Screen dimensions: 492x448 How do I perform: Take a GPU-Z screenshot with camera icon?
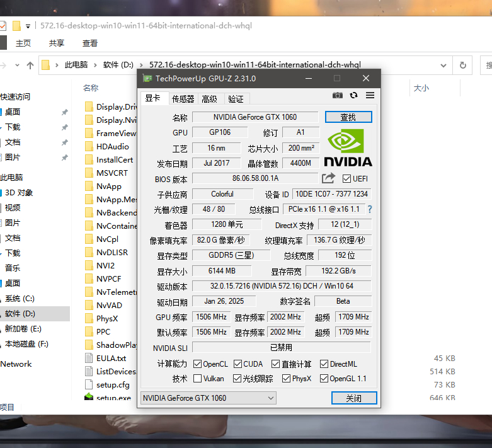337,95
